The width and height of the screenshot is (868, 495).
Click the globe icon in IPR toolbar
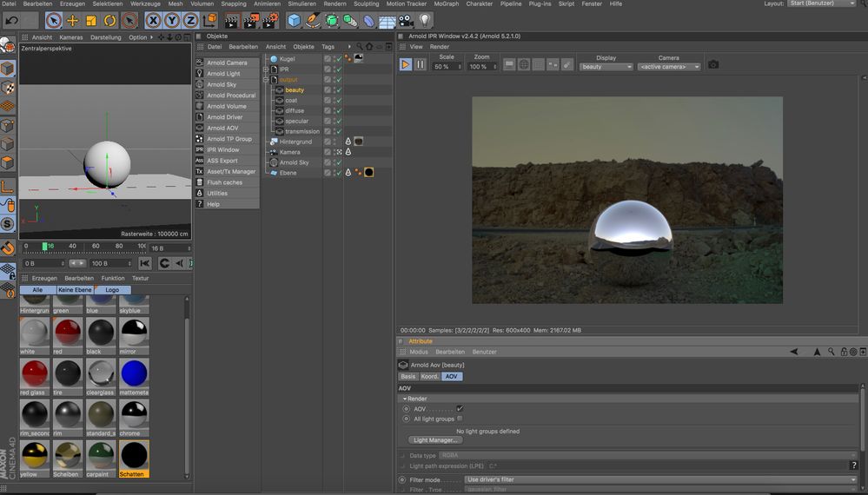[524, 64]
